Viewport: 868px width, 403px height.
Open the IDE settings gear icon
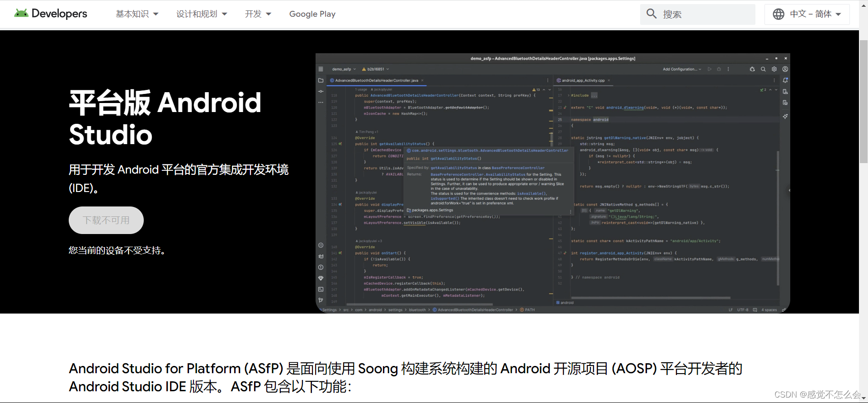[x=774, y=69]
